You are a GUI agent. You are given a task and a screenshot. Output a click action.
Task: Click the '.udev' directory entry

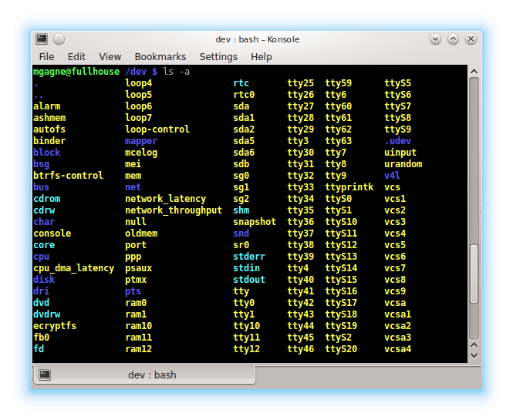point(397,141)
